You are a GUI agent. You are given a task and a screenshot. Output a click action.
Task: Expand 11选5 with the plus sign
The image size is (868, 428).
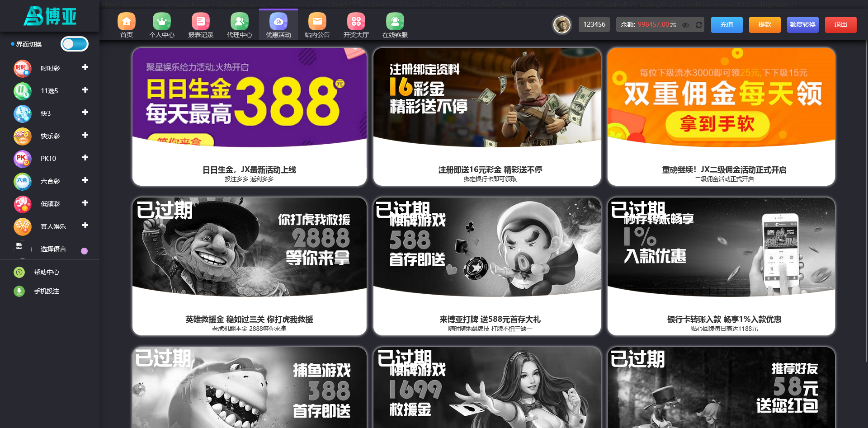pos(85,90)
